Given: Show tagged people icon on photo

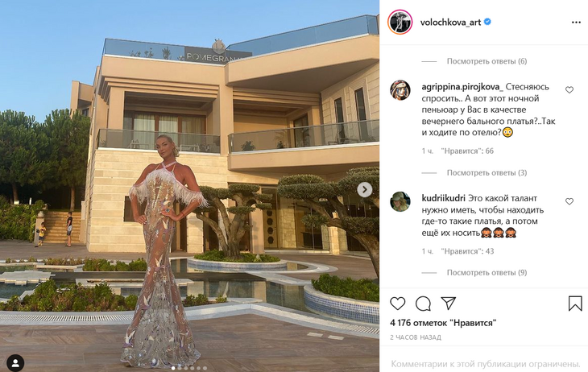Looking at the screenshot, I should [15, 362].
